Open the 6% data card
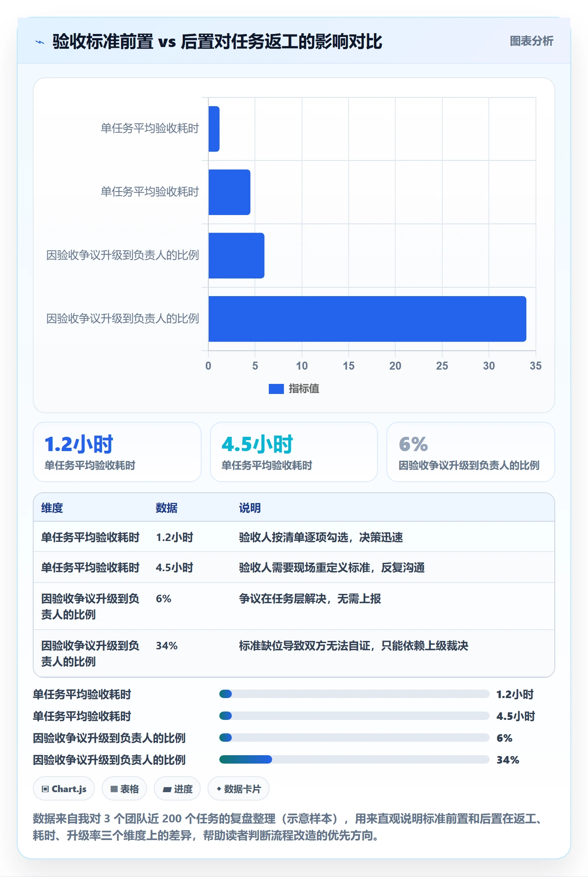Viewport: 588px width, 877px height. tap(471, 452)
